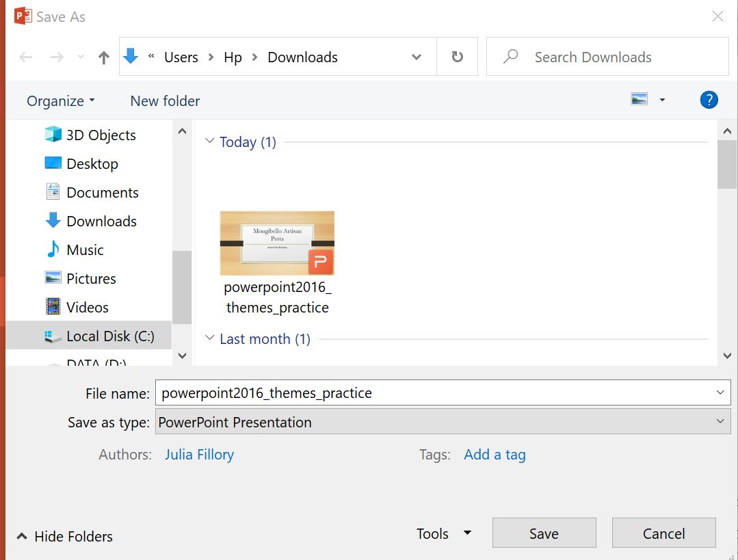This screenshot has height=560, width=738.
Task: Collapse the Today group
Action: pyautogui.click(x=209, y=142)
